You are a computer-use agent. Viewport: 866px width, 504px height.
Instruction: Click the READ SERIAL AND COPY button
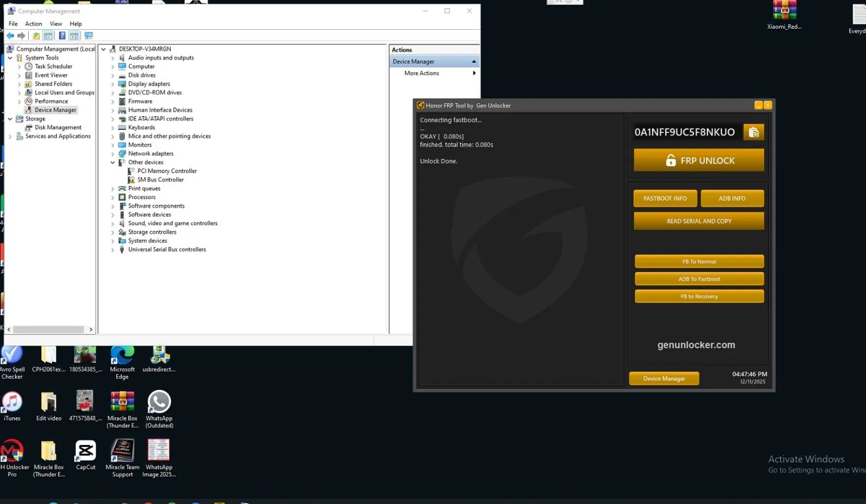pos(699,221)
